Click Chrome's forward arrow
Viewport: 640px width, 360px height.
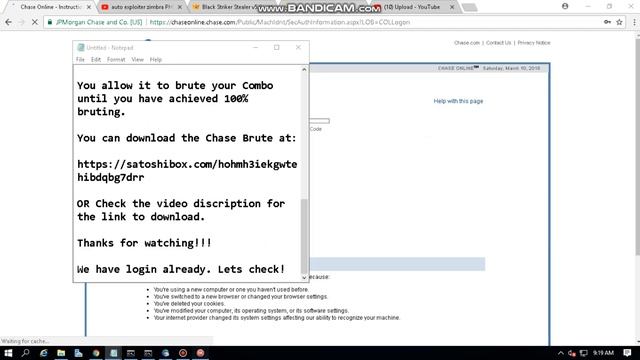pos(21,22)
